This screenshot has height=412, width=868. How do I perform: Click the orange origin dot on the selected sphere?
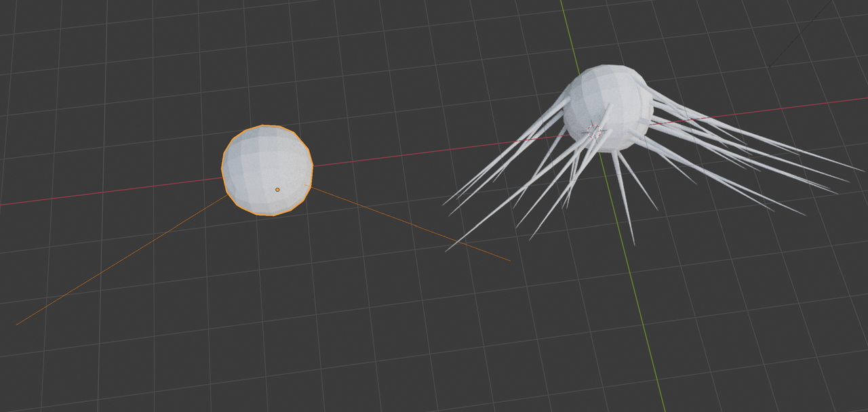(x=277, y=190)
